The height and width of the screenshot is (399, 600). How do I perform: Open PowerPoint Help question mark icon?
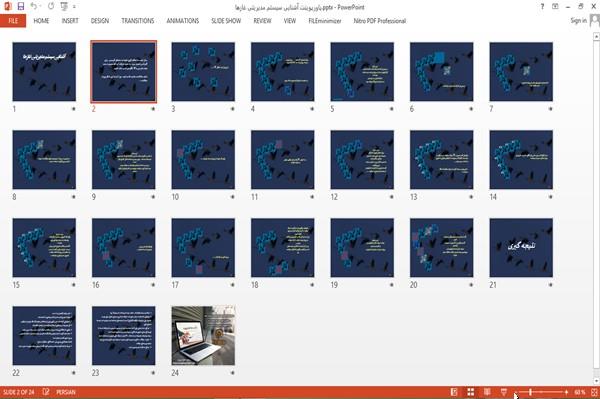(542, 7)
